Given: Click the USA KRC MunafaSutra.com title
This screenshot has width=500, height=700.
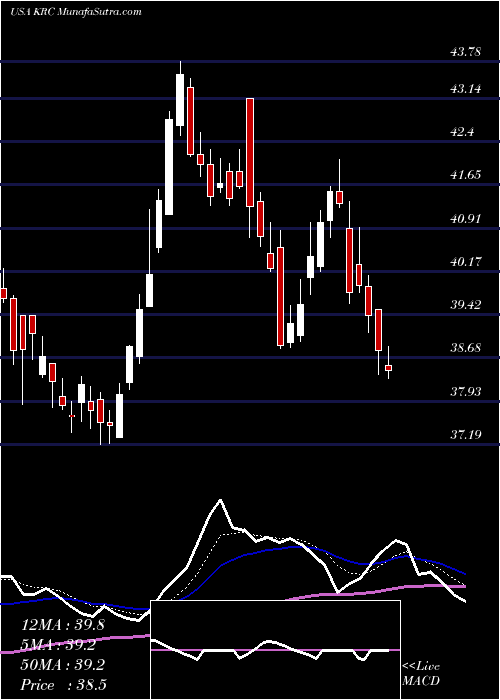Looking at the screenshot, I should click(x=75, y=12).
